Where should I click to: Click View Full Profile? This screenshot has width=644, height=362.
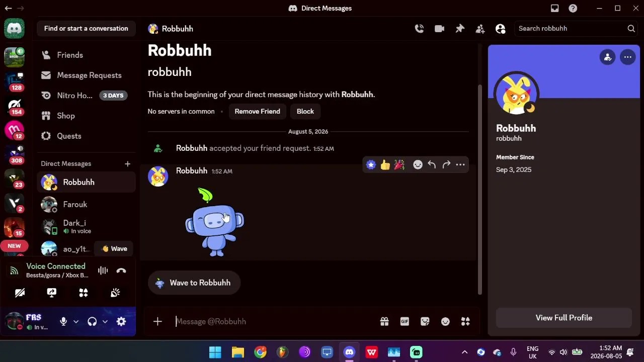[x=563, y=318]
